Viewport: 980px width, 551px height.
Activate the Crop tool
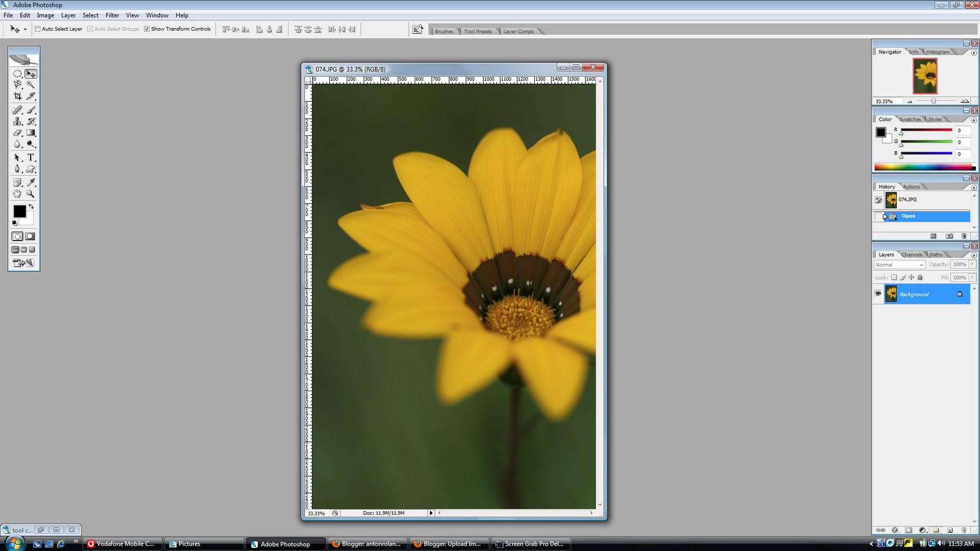17,96
